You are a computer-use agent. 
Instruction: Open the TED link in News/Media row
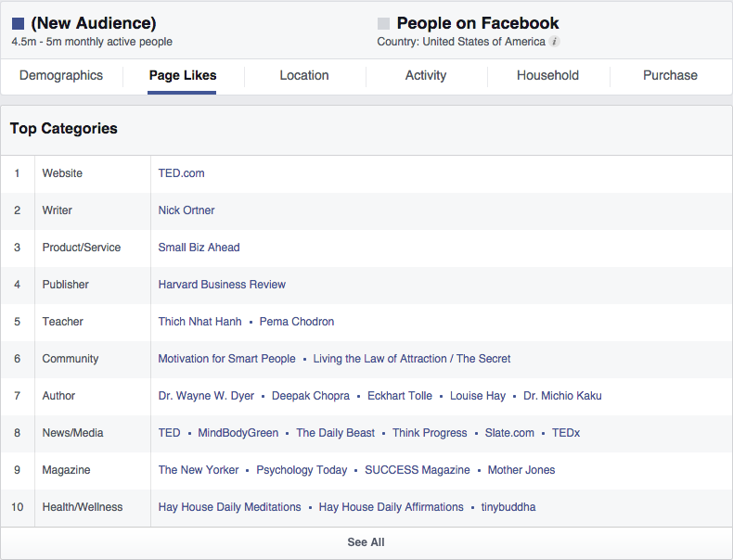[169, 433]
